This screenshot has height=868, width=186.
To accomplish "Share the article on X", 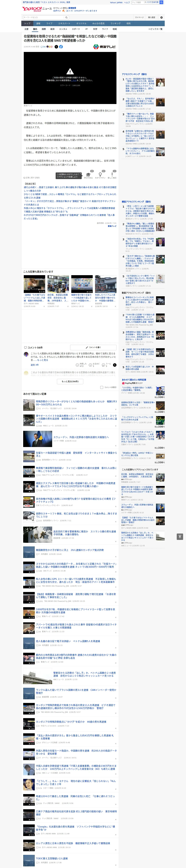I will tap(56, 47).
